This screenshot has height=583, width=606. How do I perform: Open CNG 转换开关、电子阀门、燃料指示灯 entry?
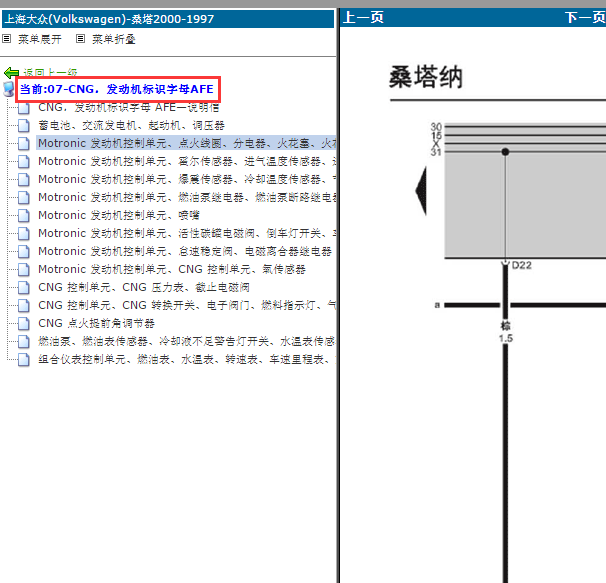(187, 305)
